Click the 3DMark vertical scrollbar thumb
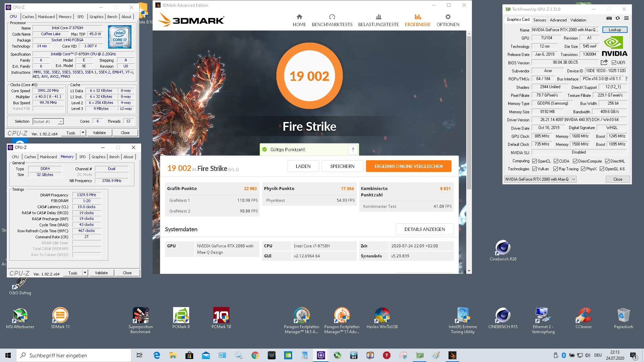Image resolution: width=644 pixels, height=362 pixels. coord(469,112)
